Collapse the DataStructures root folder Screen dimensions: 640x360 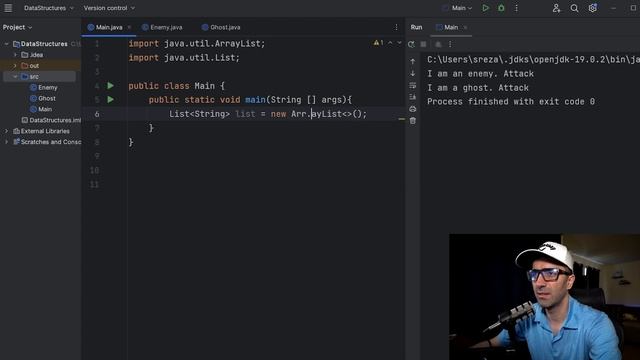point(7,44)
